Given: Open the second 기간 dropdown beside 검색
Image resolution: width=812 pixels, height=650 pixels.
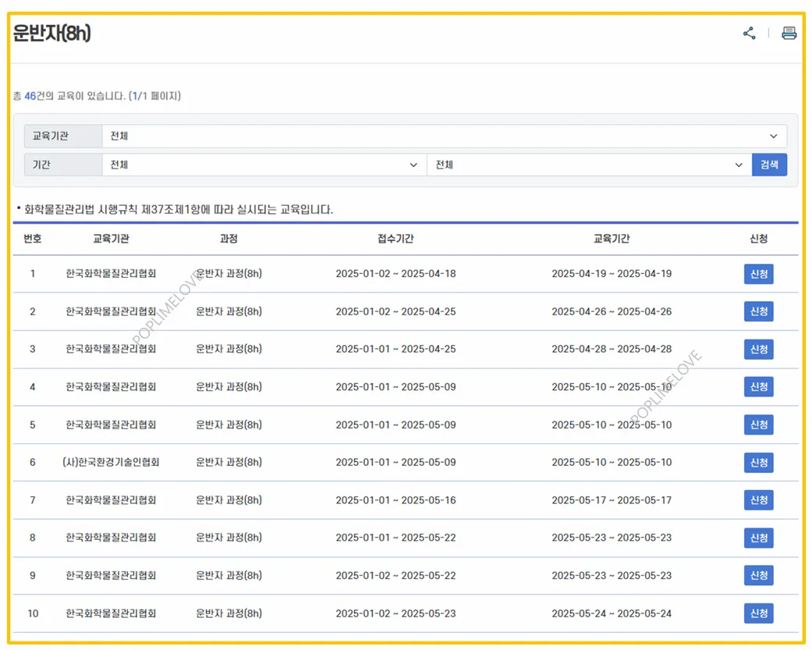Looking at the screenshot, I should [590, 165].
